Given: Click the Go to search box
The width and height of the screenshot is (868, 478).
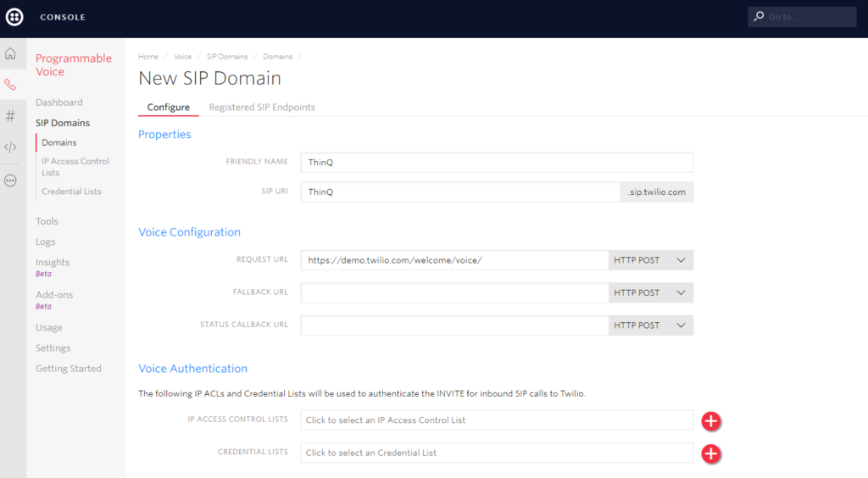Looking at the screenshot, I should coord(802,17).
